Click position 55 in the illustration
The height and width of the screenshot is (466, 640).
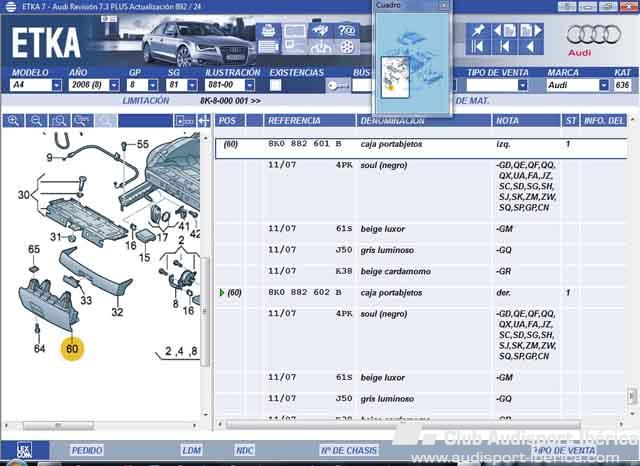[143, 144]
